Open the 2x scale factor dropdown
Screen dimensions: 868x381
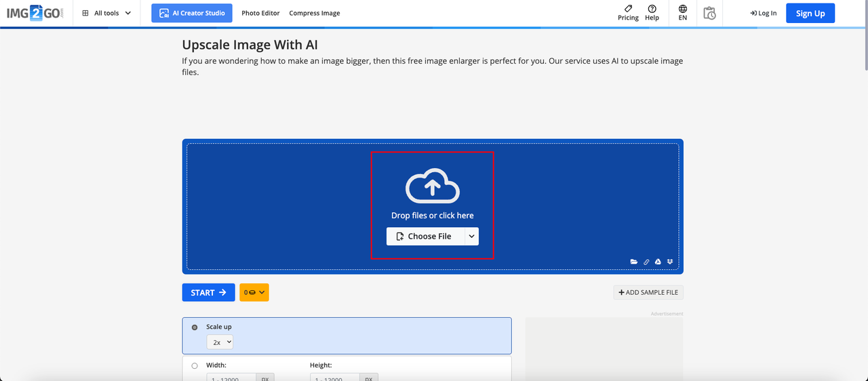click(220, 342)
